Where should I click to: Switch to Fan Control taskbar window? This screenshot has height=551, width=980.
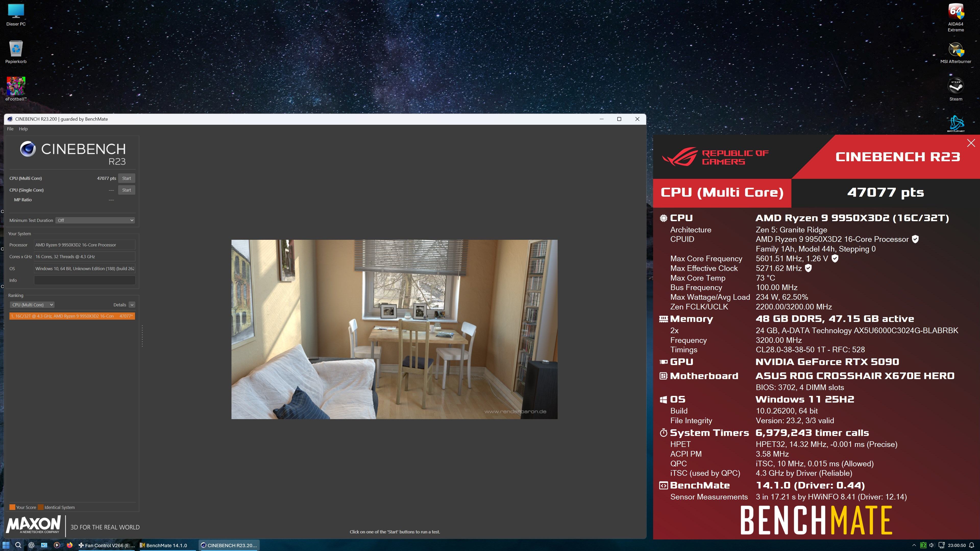(106, 545)
